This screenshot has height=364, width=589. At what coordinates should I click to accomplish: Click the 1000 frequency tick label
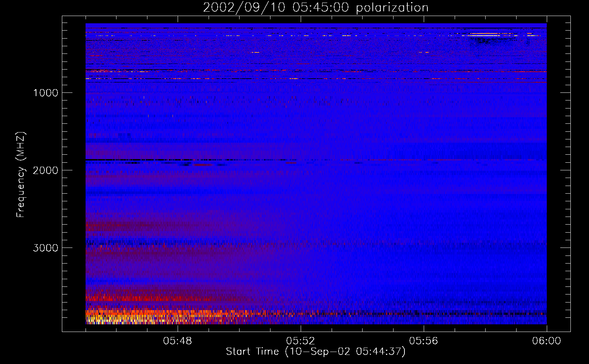46,93
